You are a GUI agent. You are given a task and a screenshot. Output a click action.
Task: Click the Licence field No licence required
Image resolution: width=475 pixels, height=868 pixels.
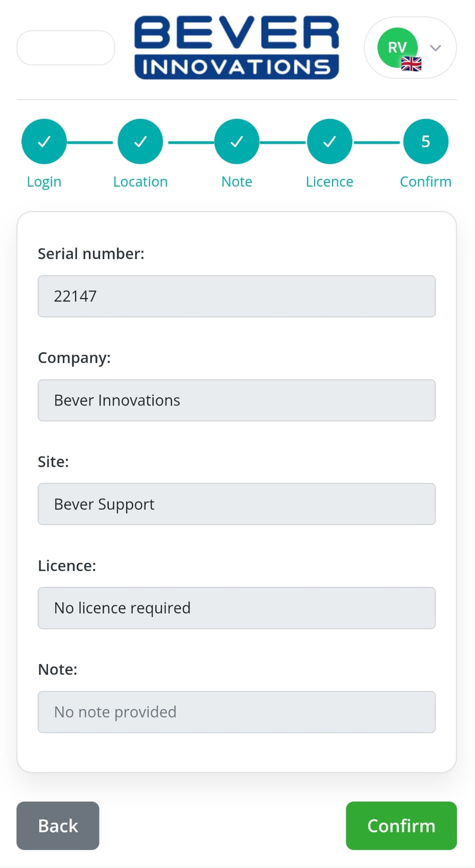236,608
